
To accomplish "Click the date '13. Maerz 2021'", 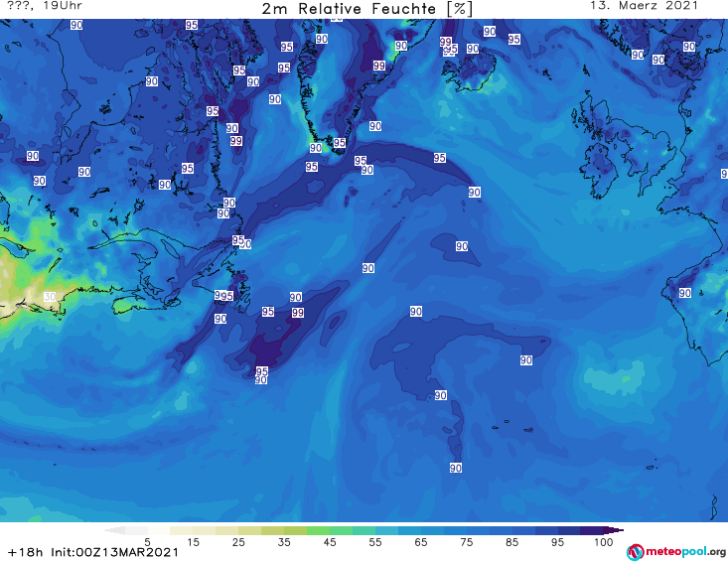I will [x=644, y=6].
